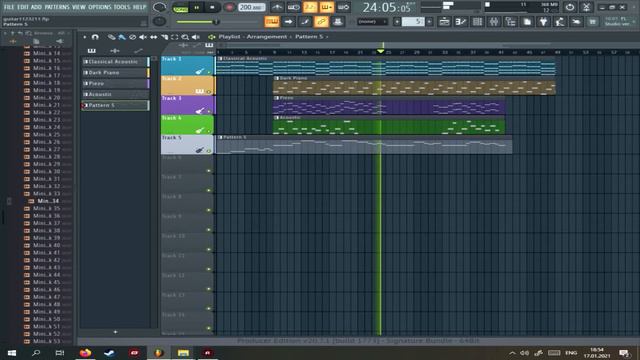Open the Dark Piano clip menu icon

pyautogui.click(x=277, y=78)
